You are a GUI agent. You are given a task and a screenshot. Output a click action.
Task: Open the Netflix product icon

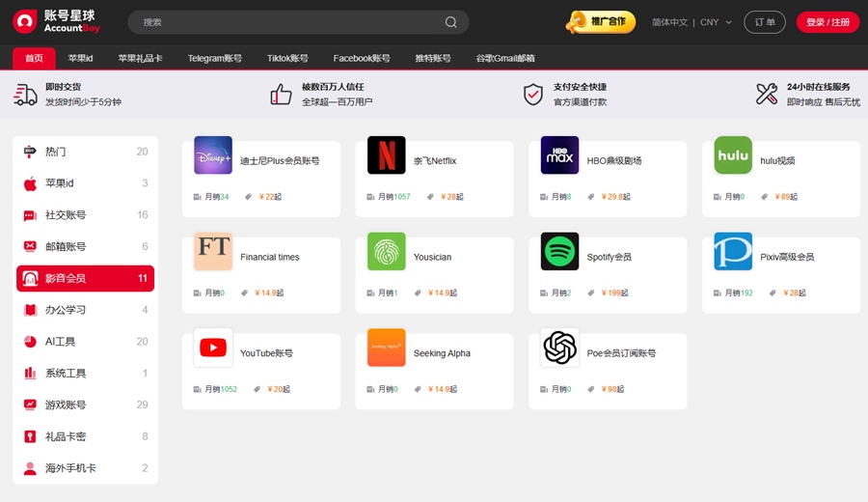(387, 155)
